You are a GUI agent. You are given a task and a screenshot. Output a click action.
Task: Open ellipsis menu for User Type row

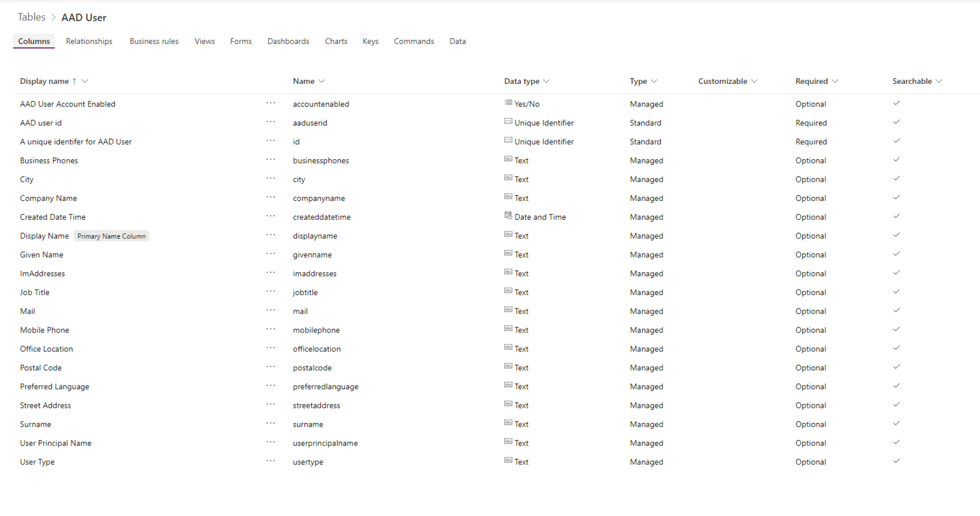271,462
